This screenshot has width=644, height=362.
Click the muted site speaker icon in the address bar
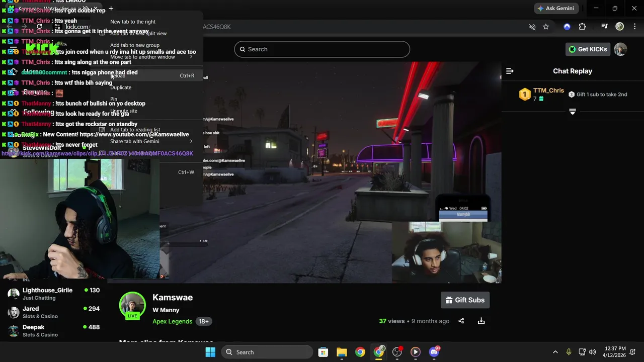[x=532, y=27]
